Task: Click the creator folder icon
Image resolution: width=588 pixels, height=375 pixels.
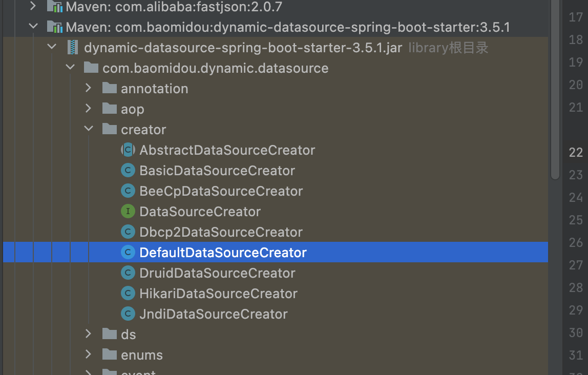Action: [110, 129]
